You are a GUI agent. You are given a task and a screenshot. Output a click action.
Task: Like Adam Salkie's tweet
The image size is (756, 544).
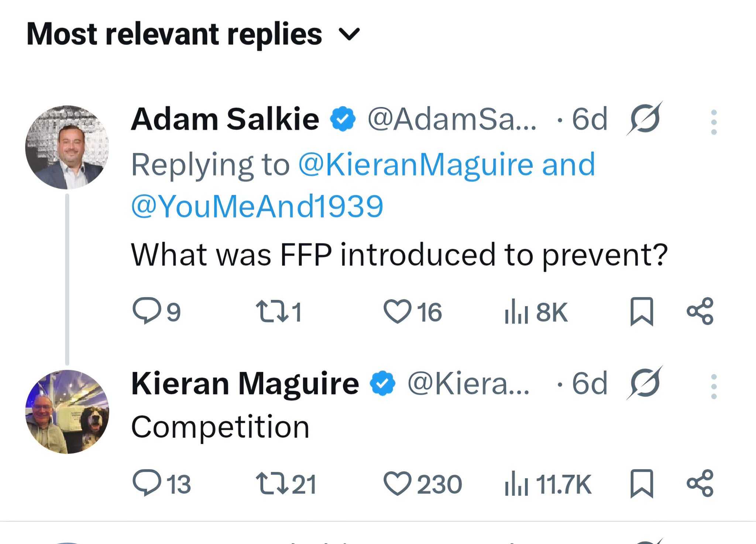(x=397, y=312)
